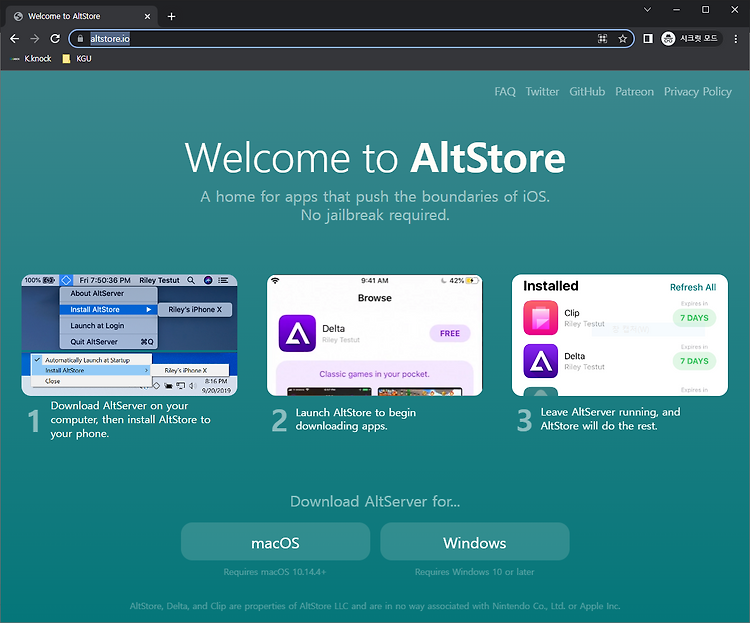The width and height of the screenshot is (750, 623).
Task: Click the Clip app icon in Installed image
Action: 540,317
